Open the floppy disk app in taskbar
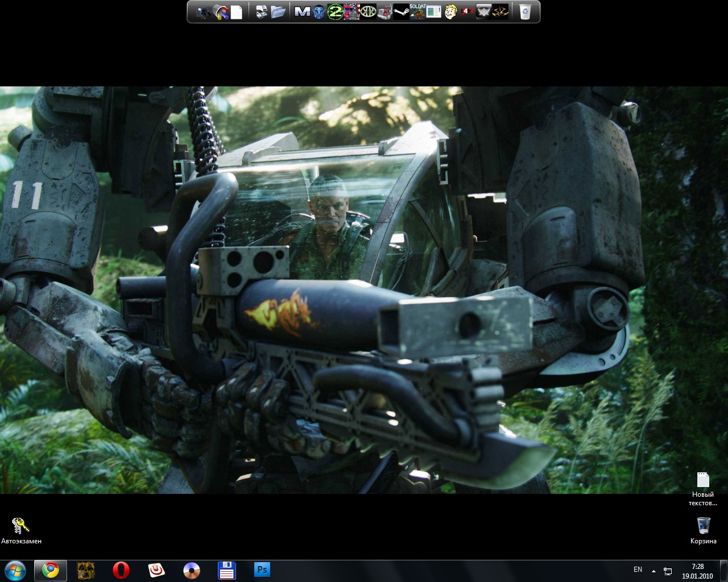 (x=227, y=569)
